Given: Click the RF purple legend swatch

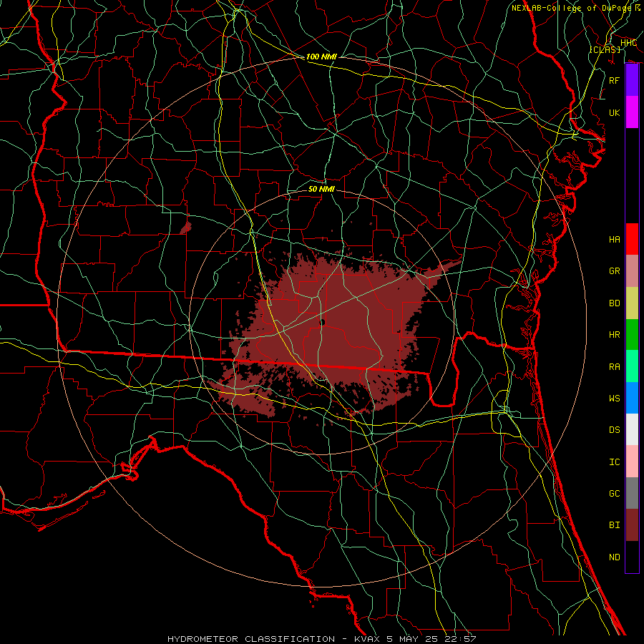Looking at the screenshot, I should [x=632, y=80].
